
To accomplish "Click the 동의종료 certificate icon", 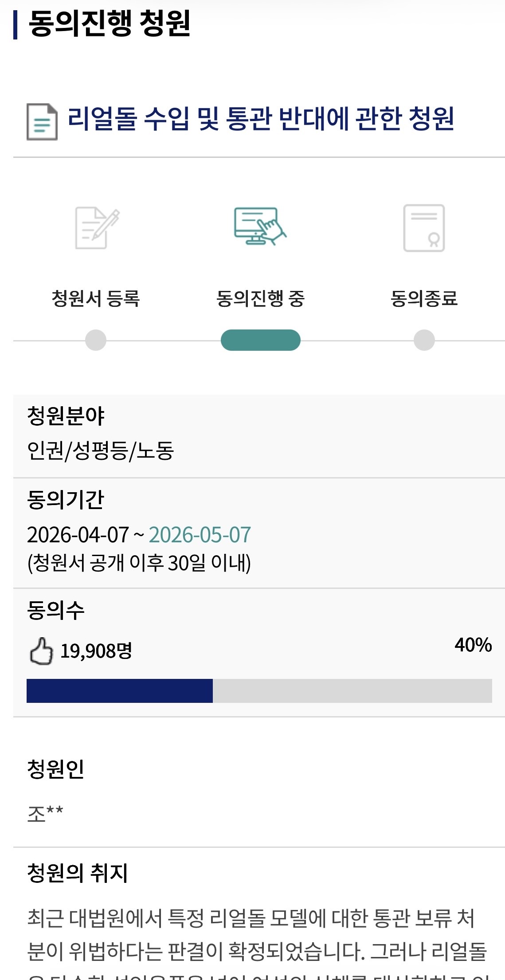I will pyautogui.click(x=424, y=228).
